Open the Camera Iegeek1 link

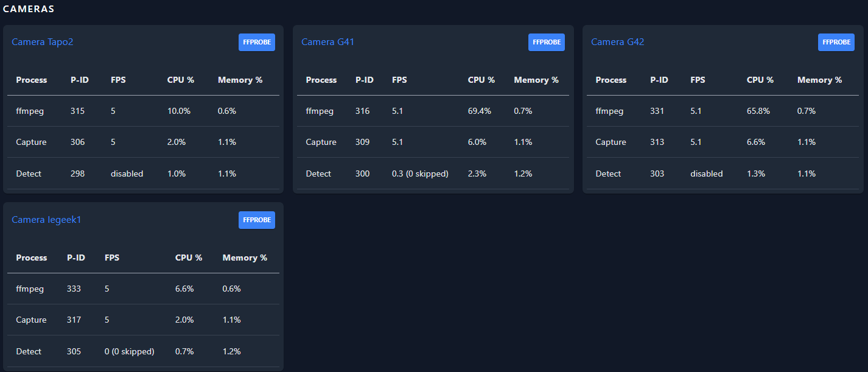pyautogui.click(x=47, y=219)
